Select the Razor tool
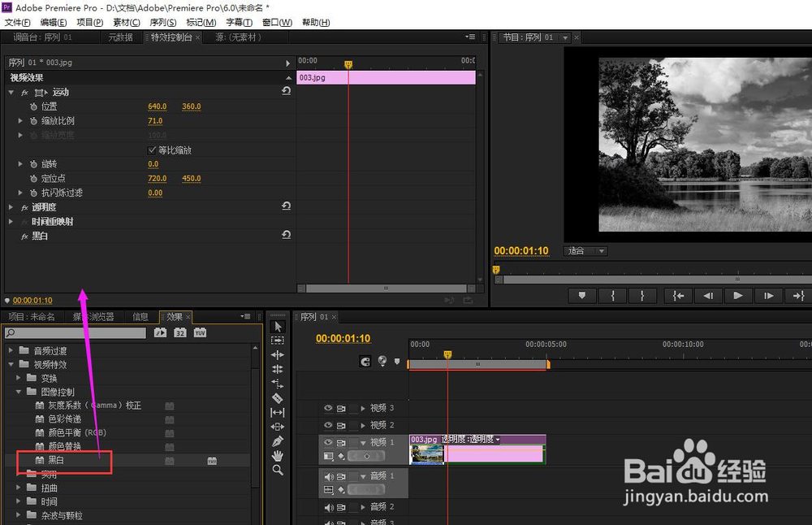Image resolution: width=812 pixels, height=525 pixels. [x=278, y=398]
